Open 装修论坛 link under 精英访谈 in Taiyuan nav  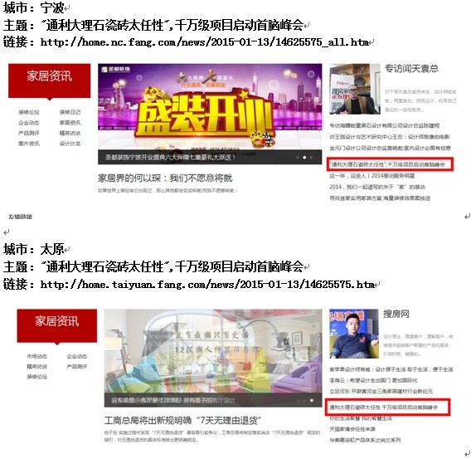point(36,377)
